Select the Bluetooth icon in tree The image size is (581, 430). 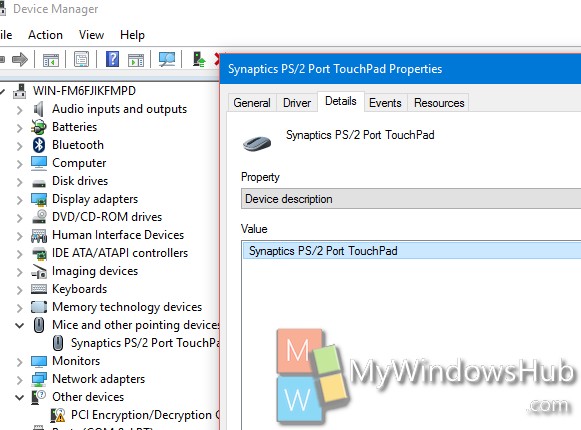click(39, 145)
